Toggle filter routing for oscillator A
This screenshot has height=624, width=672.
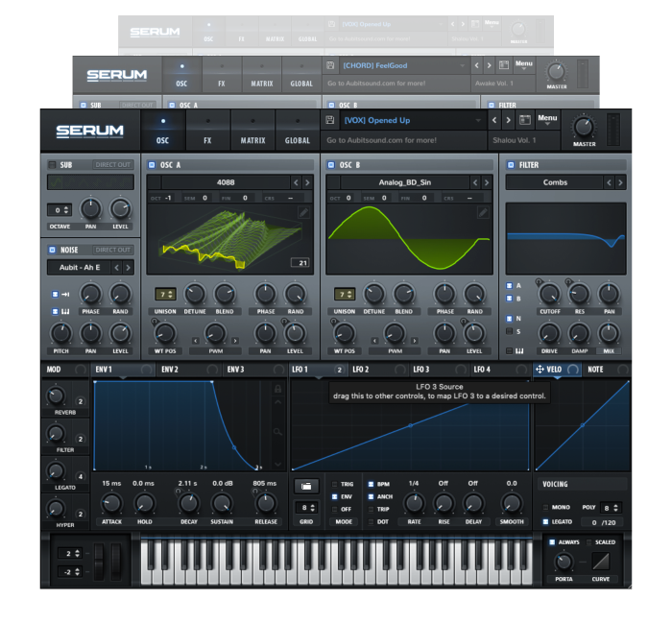(509, 286)
